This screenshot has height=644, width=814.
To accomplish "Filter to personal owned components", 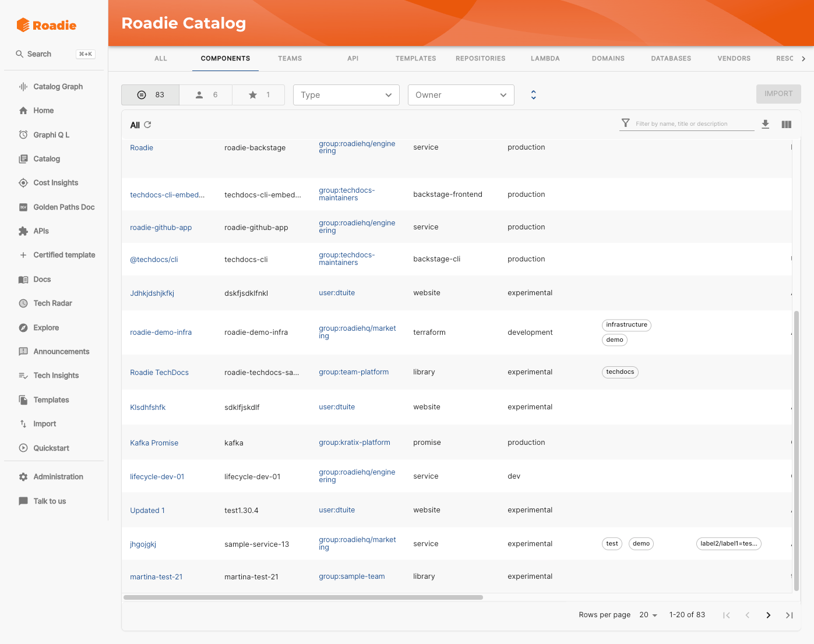I will [205, 94].
